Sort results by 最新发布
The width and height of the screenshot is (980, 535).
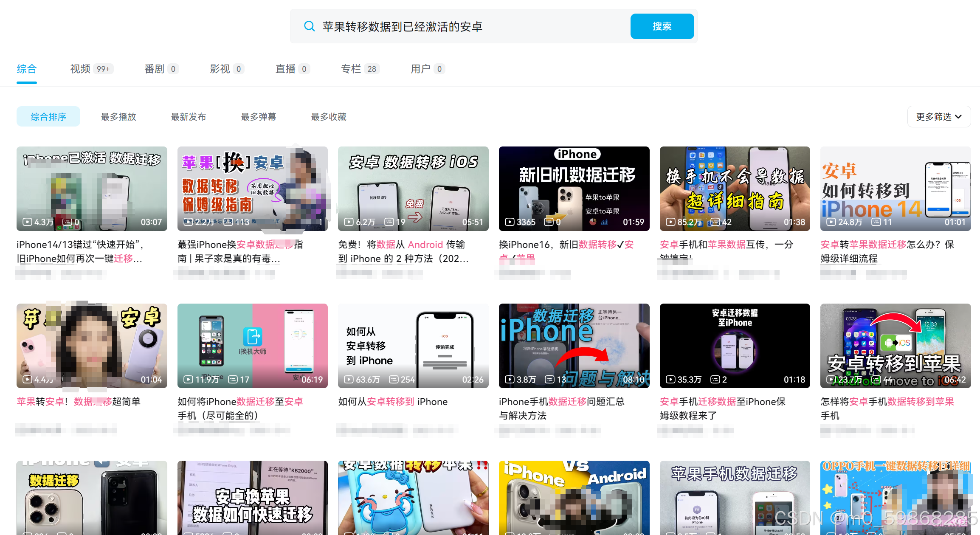click(189, 116)
